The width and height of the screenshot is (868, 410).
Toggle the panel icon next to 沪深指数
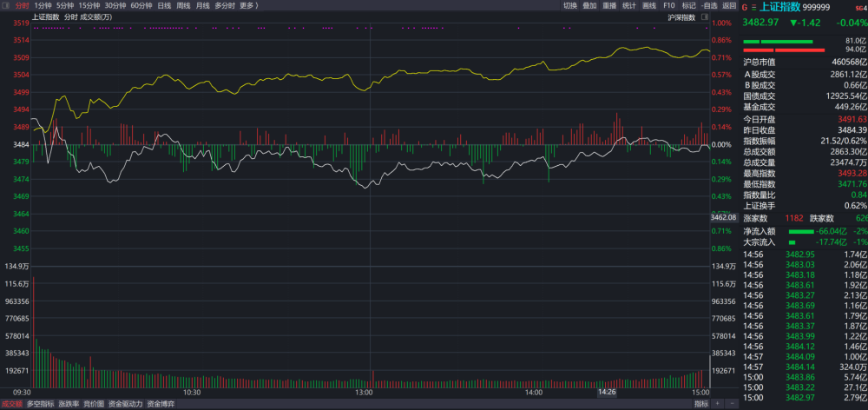(x=705, y=17)
